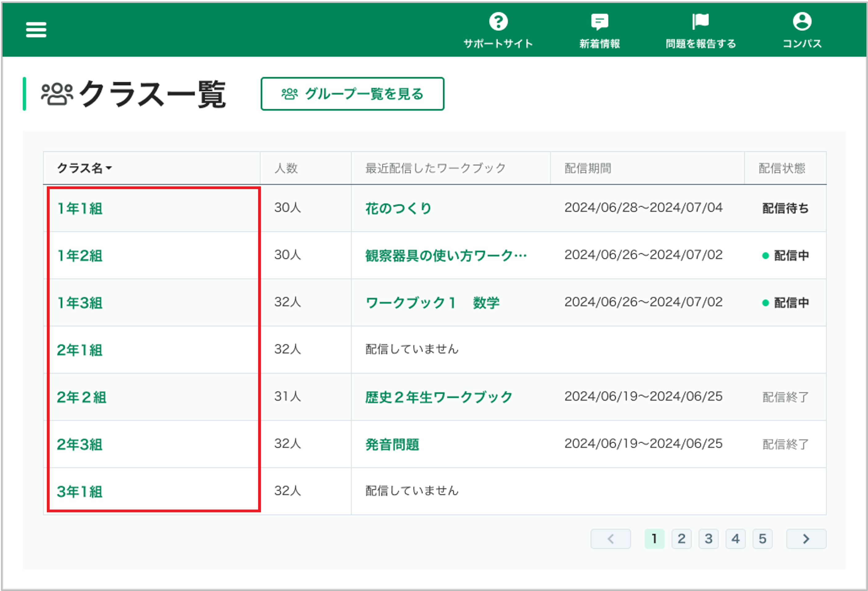Image resolution: width=868 pixels, height=591 pixels.
Task: Select page 1 in pagination
Action: pyautogui.click(x=654, y=538)
